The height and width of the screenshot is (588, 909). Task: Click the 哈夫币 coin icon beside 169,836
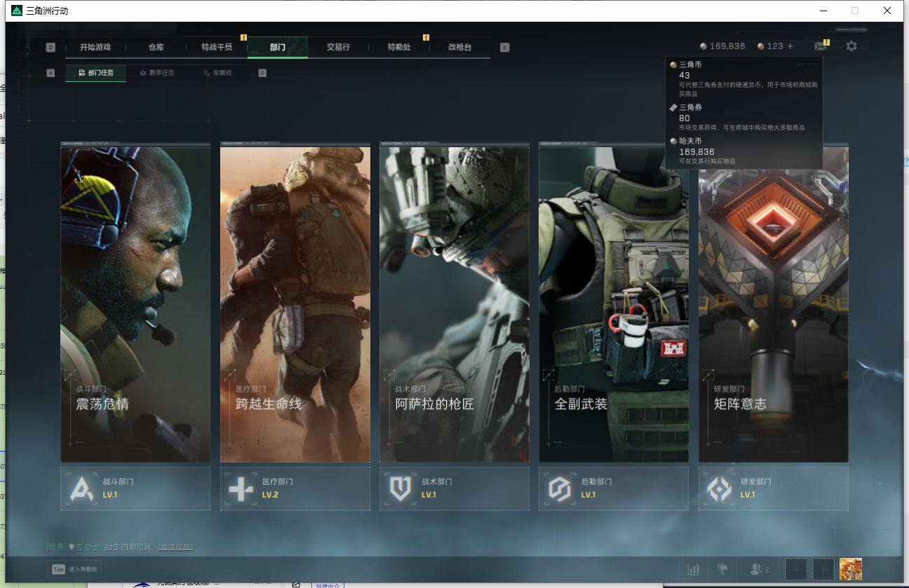[x=703, y=46]
